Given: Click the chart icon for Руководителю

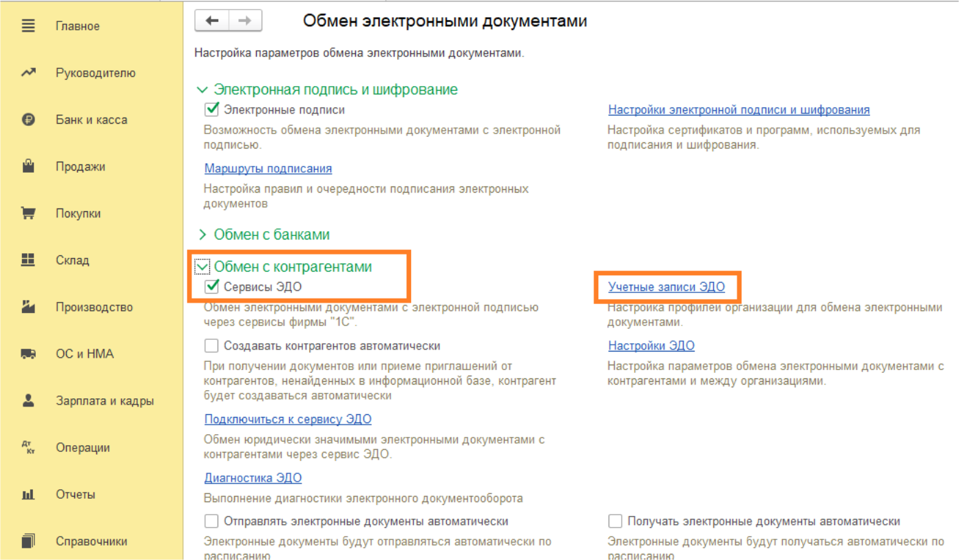Looking at the screenshot, I should (28, 73).
